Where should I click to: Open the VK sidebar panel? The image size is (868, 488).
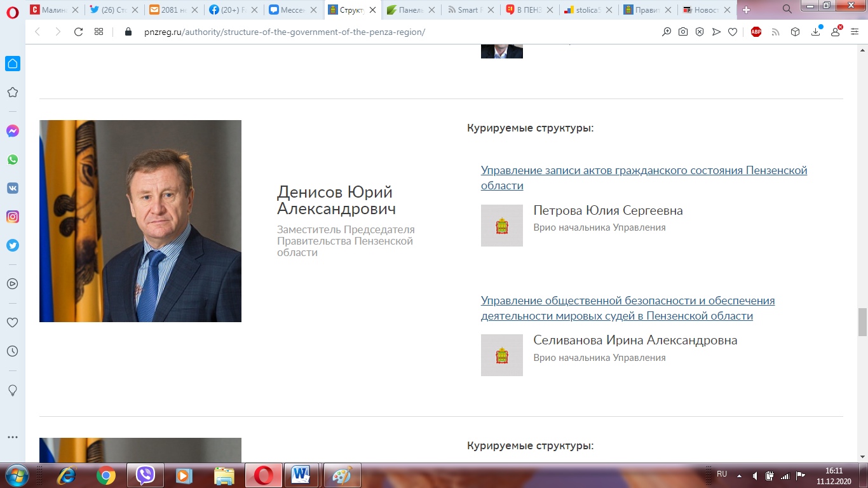pos(12,188)
